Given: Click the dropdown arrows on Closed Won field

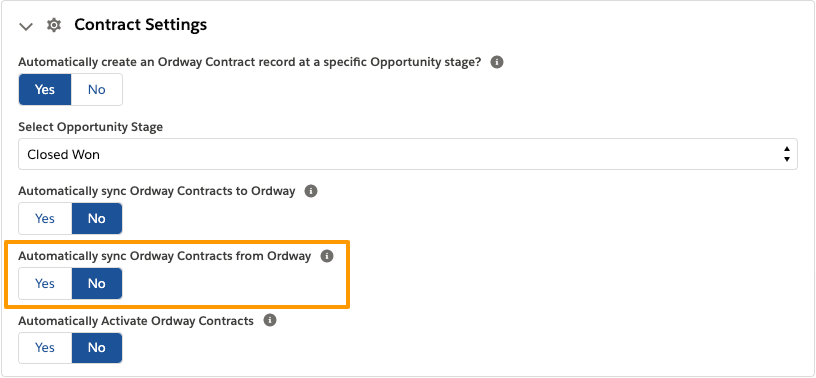Looking at the screenshot, I should point(786,154).
